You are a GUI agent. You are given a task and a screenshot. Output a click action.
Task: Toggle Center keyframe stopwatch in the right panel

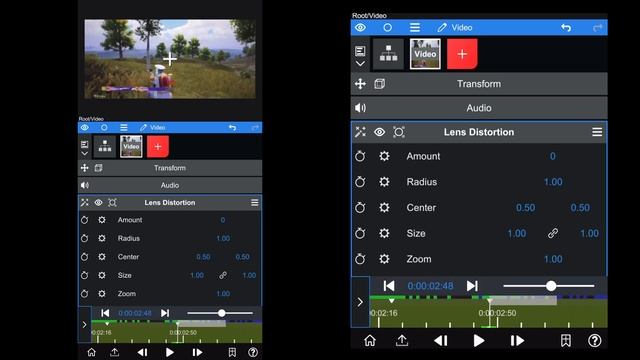(360, 207)
